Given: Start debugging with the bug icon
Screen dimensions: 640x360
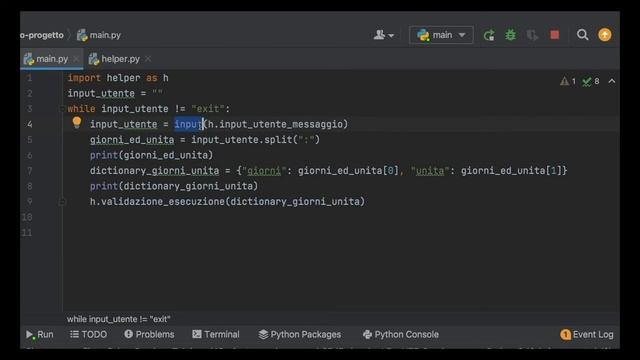Looking at the screenshot, I should 510,35.
